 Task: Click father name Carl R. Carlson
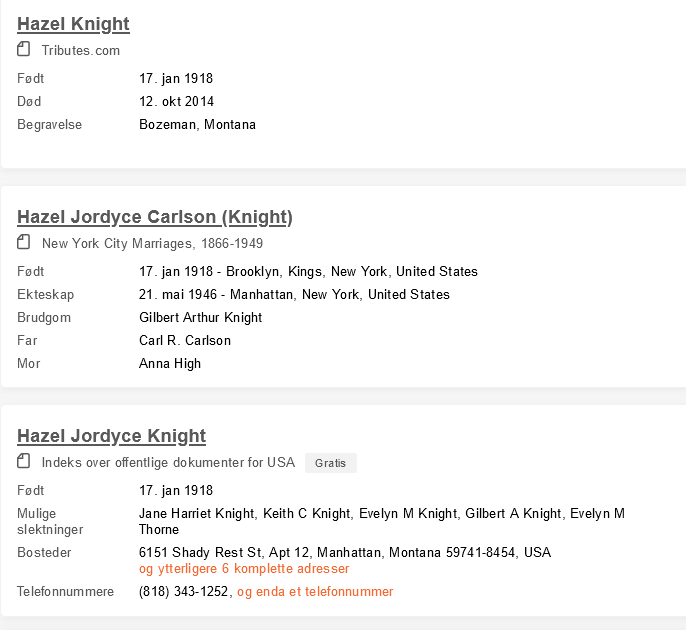pos(185,340)
